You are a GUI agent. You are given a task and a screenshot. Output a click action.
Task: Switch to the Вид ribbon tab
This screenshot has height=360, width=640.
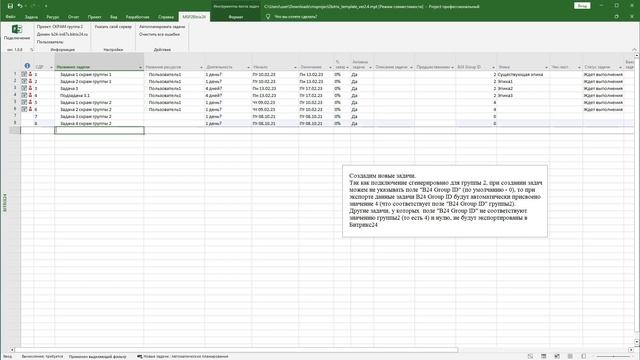pos(113,17)
